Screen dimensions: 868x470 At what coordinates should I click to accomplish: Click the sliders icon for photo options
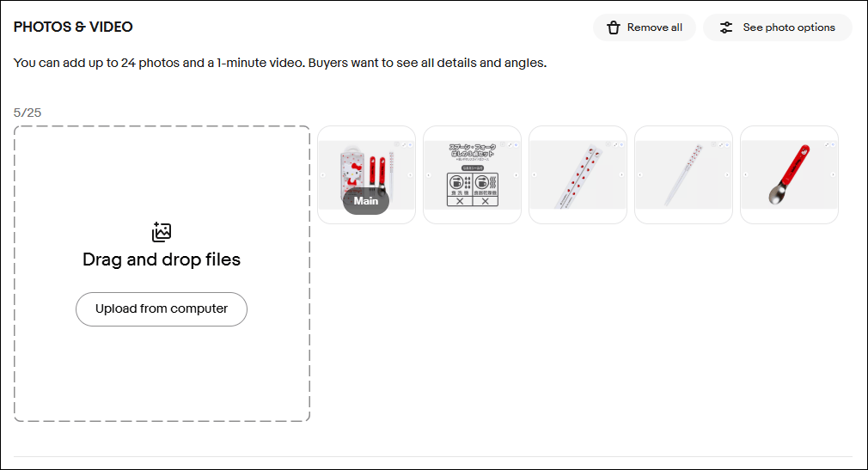[x=726, y=27]
